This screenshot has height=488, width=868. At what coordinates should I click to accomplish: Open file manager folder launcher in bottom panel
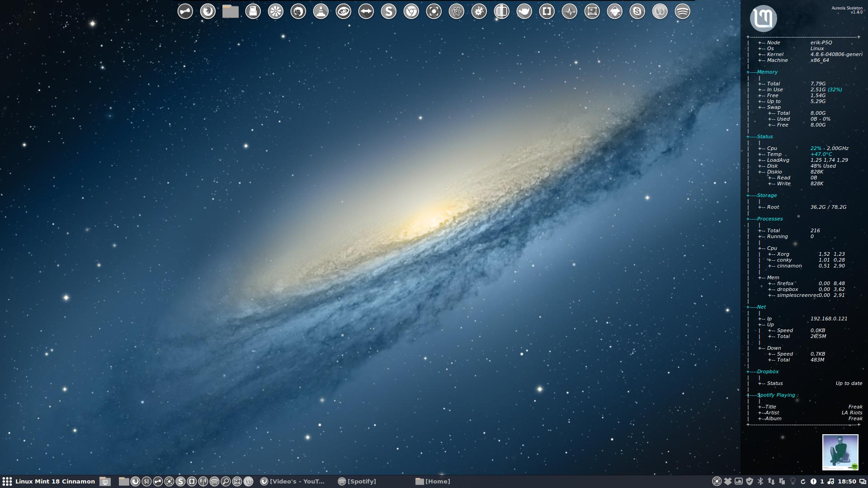click(x=124, y=481)
